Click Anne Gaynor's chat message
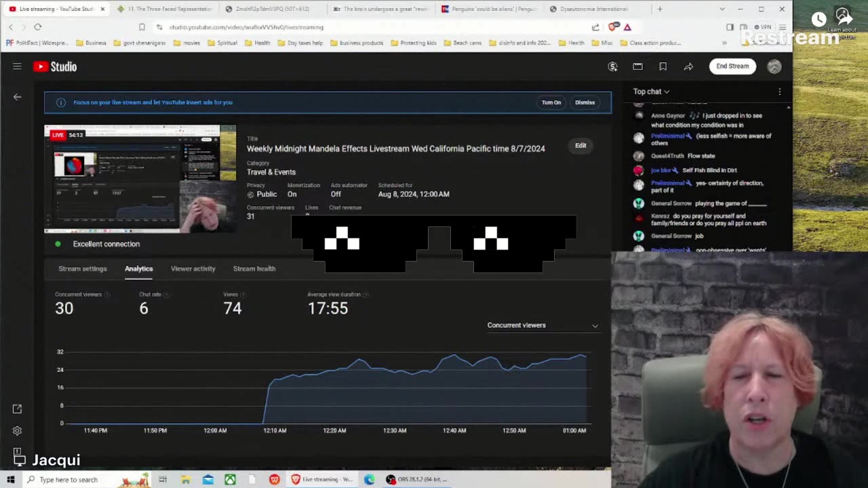 (705, 120)
